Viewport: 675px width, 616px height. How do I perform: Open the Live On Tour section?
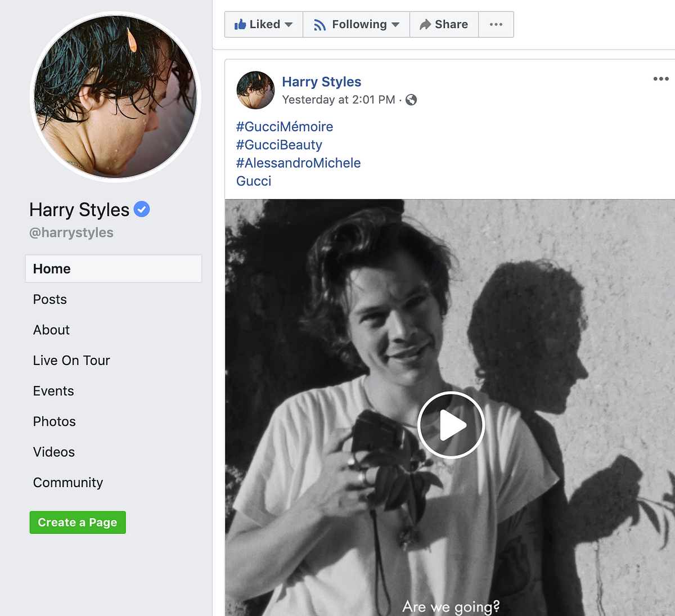coord(71,360)
